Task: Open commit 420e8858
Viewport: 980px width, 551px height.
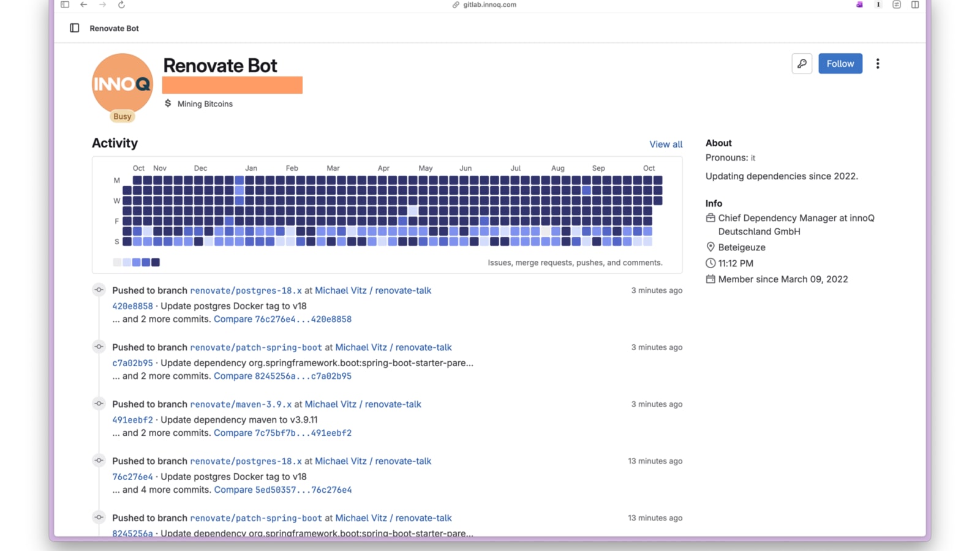Action: (x=132, y=306)
